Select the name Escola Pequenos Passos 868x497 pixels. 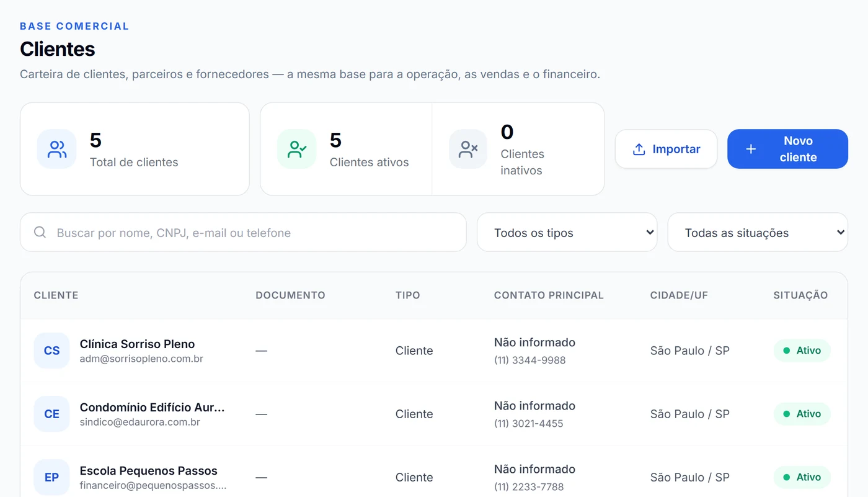(x=149, y=470)
